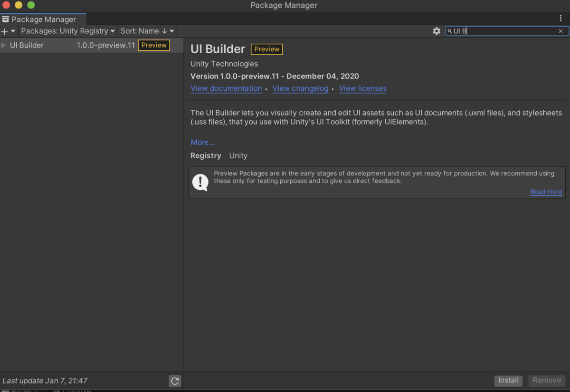Click 1.0.0-preview.11 version in package list
The width and height of the screenshot is (570, 392).
click(x=106, y=45)
